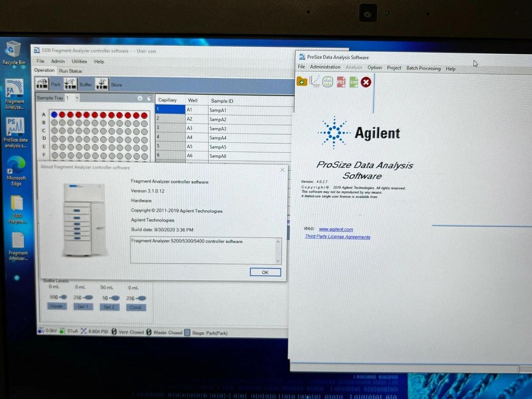This screenshot has height=399, width=532.
Task: Open the ProSize Batch Processing menu
Action: [x=423, y=68]
